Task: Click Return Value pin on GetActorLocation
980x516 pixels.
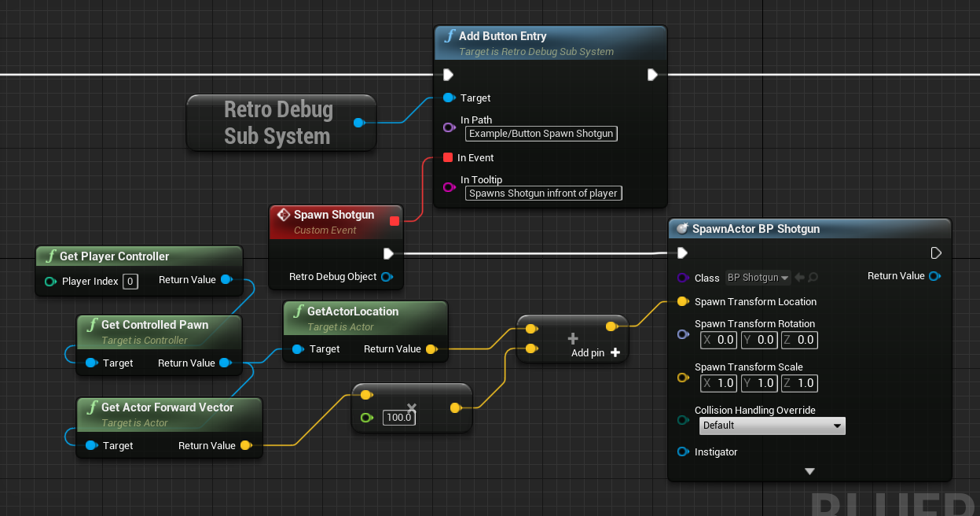Action: (x=431, y=348)
